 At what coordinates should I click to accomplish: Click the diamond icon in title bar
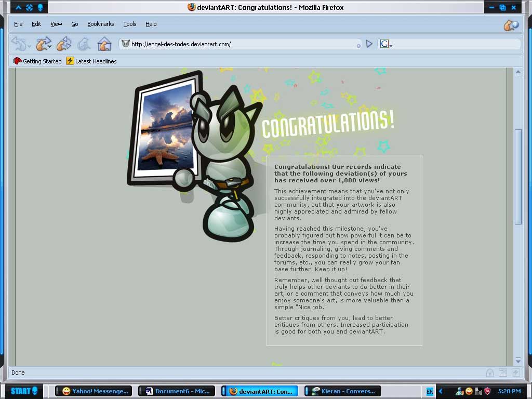click(x=30, y=7)
